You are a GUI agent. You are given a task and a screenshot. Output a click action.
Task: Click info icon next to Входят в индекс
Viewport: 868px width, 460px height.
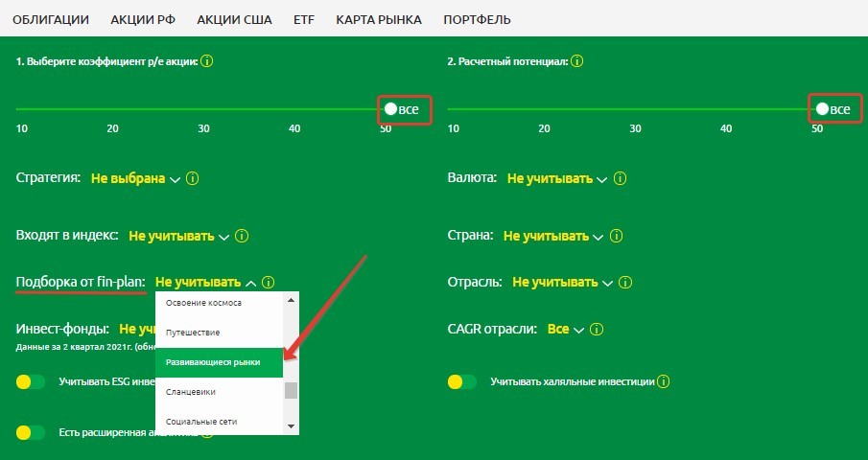(x=242, y=236)
